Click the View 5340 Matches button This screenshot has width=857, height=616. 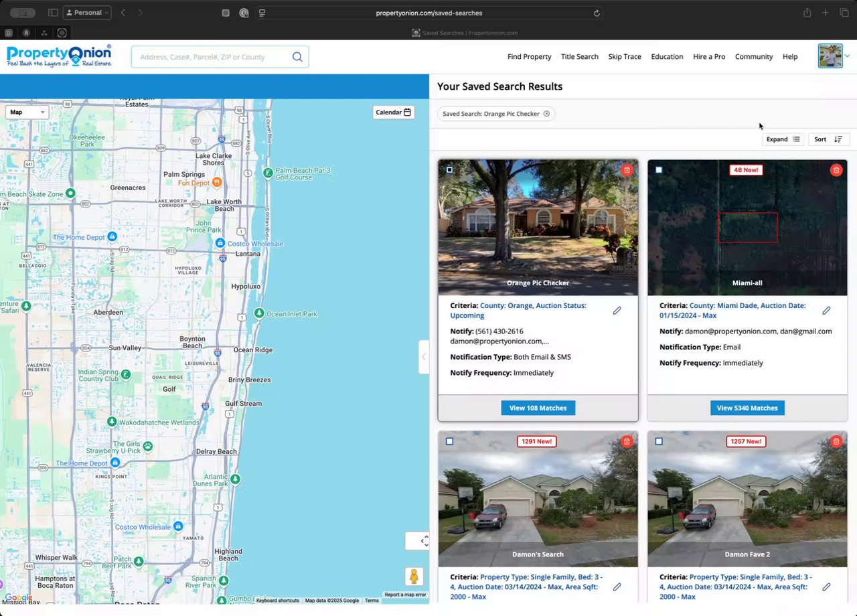pyautogui.click(x=747, y=408)
